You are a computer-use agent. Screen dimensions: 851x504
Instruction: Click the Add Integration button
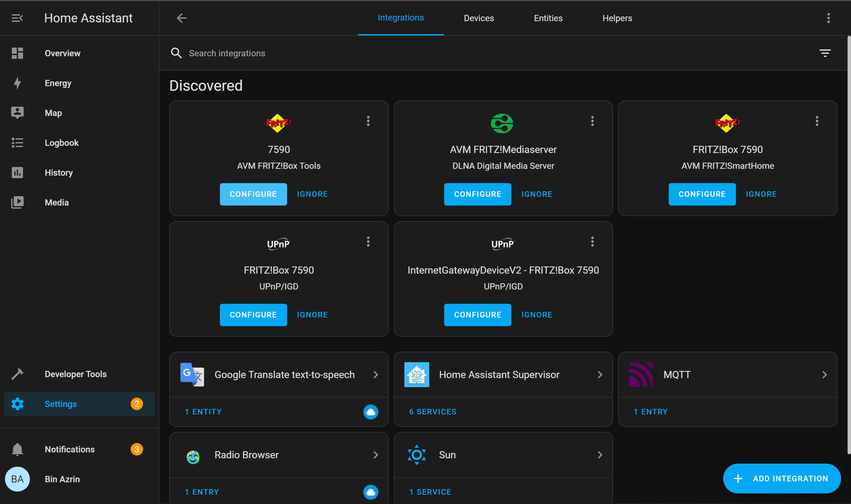(x=781, y=478)
